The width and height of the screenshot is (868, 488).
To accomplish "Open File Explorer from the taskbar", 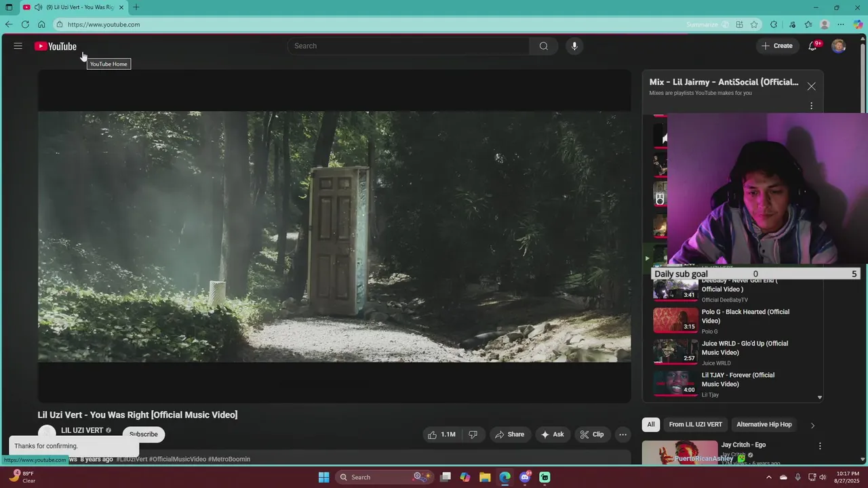I will pos(485,477).
